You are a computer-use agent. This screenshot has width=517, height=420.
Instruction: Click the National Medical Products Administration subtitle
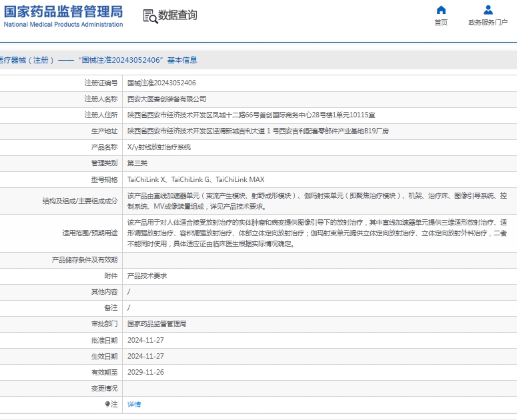click(x=63, y=25)
